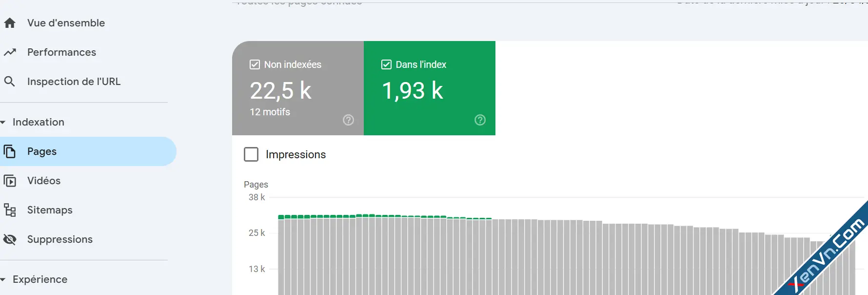Toggle the Dans l'index checkbox

(386, 64)
